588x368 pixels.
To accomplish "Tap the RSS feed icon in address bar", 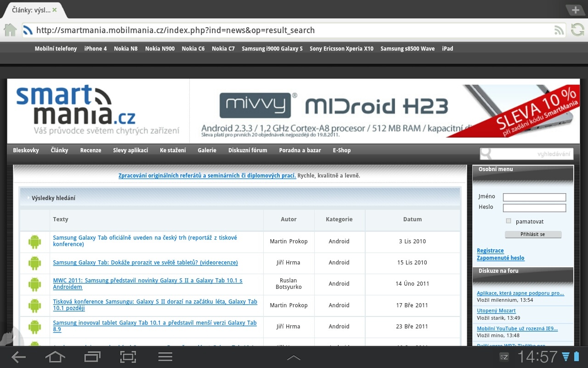I will coord(559,30).
